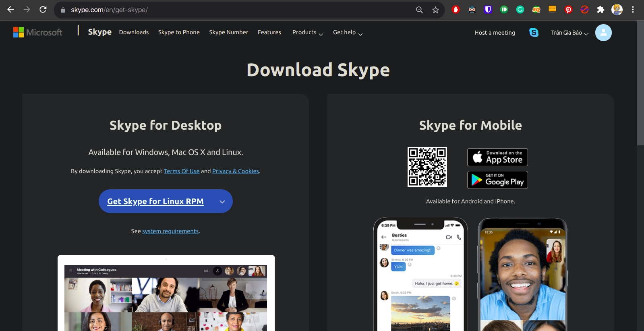Open the download platform chevron dropdown
The width and height of the screenshot is (644, 331).
222,201
